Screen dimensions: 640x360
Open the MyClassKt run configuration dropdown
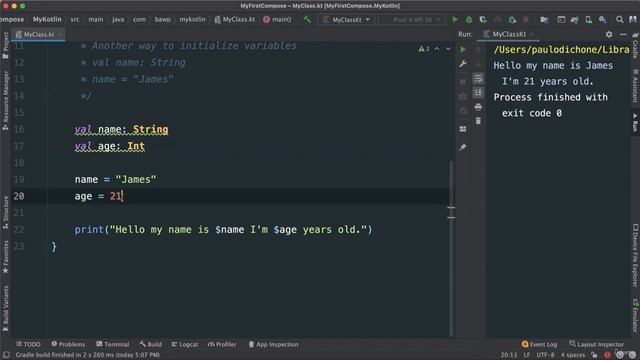point(346,19)
